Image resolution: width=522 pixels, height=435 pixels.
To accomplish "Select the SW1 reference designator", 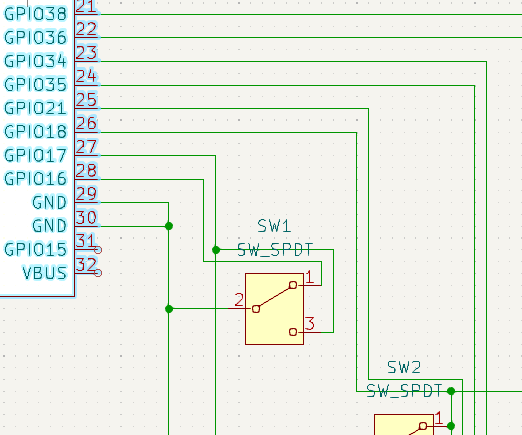I will (274, 226).
